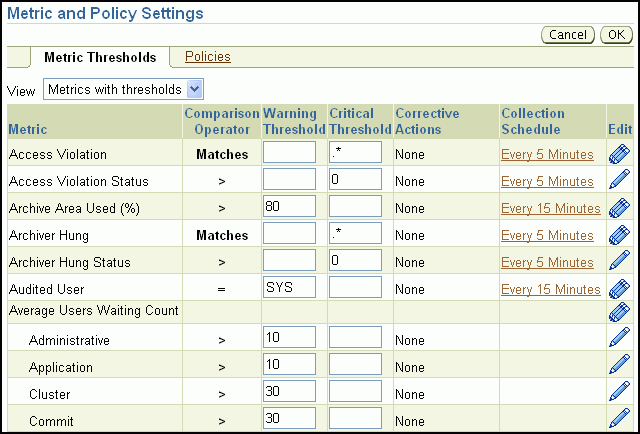Open Every 5 Minutes link for Access Violation

(547, 155)
